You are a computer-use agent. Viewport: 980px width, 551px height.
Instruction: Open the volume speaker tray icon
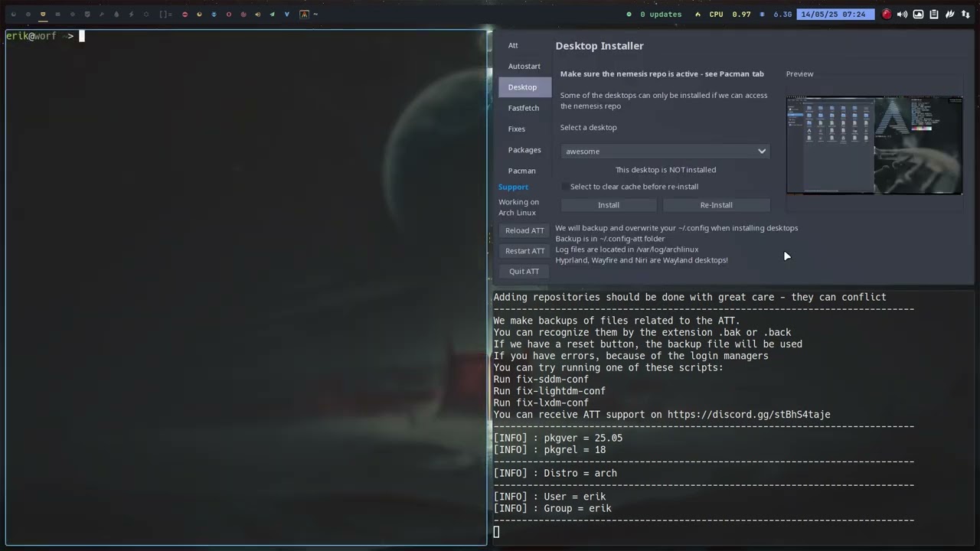902,14
